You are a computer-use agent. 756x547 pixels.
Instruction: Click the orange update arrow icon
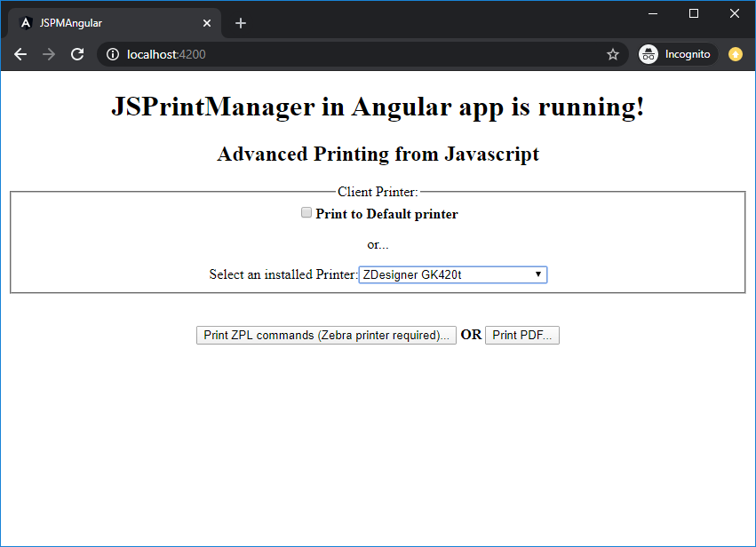click(x=736, y=54)
